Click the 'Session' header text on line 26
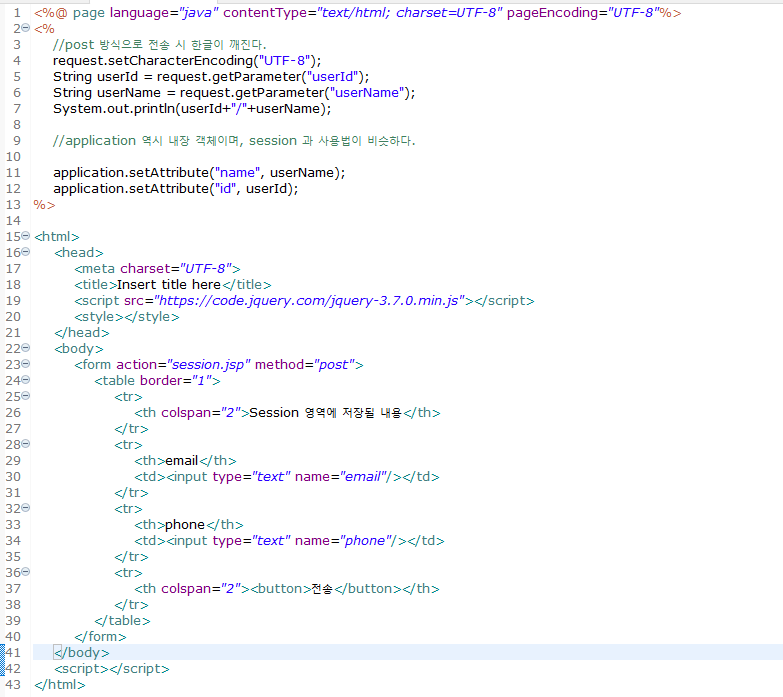 click(274, 412)
